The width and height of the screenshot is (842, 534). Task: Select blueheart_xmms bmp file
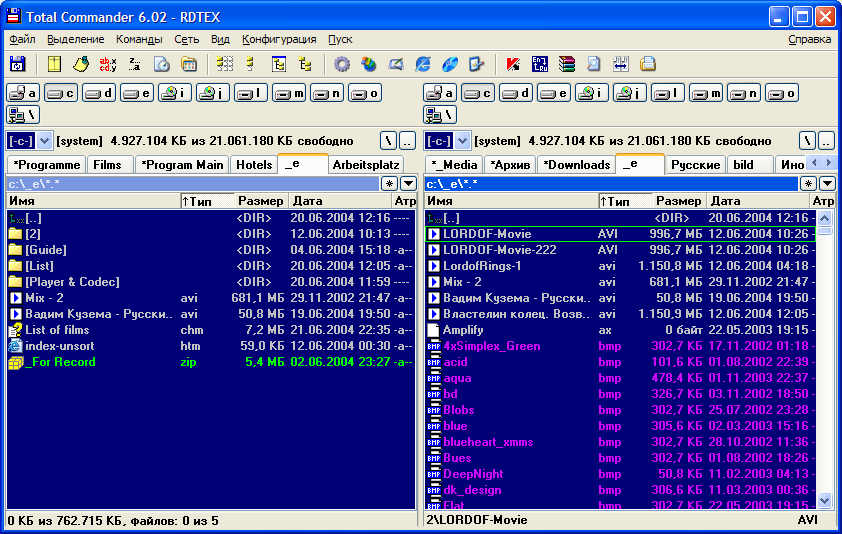click(x=621, y=442)
